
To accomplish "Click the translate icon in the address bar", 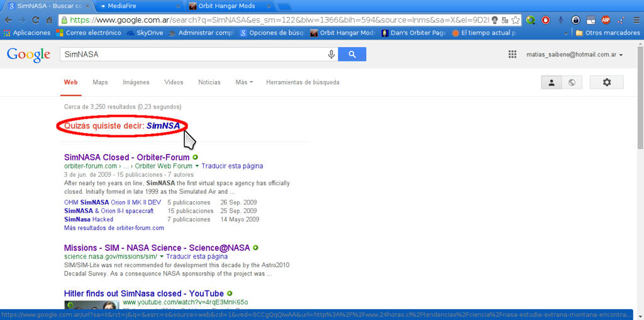I will coord(505,19).
